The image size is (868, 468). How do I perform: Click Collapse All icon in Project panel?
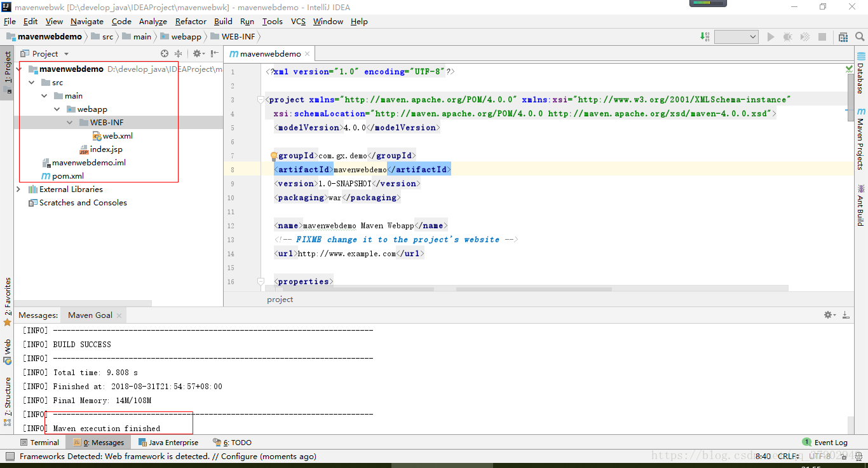pos(179,54)
